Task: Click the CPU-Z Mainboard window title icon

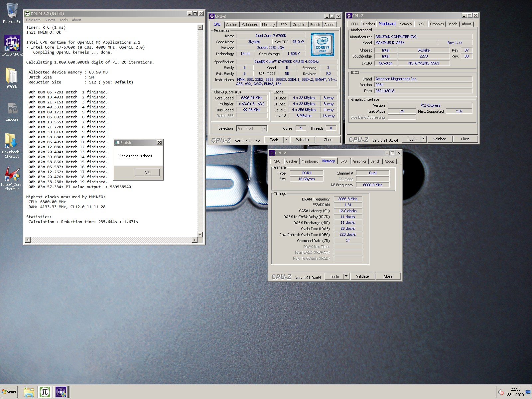Action: click(x=349, y=16)
